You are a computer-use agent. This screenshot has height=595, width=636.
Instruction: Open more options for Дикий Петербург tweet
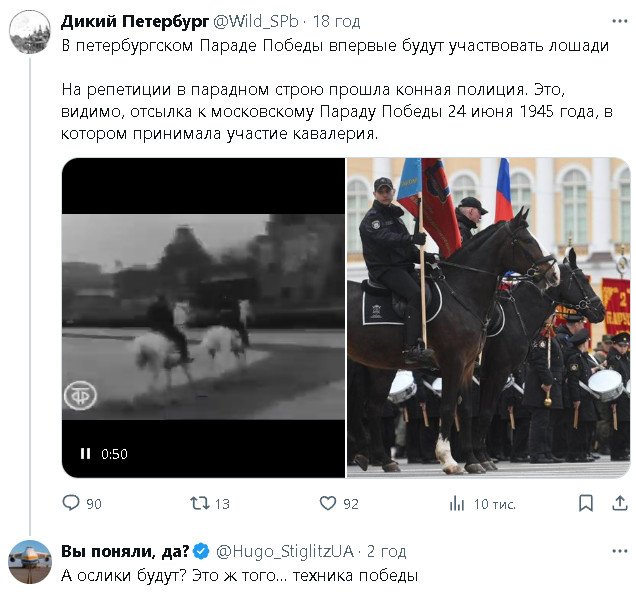620,21
